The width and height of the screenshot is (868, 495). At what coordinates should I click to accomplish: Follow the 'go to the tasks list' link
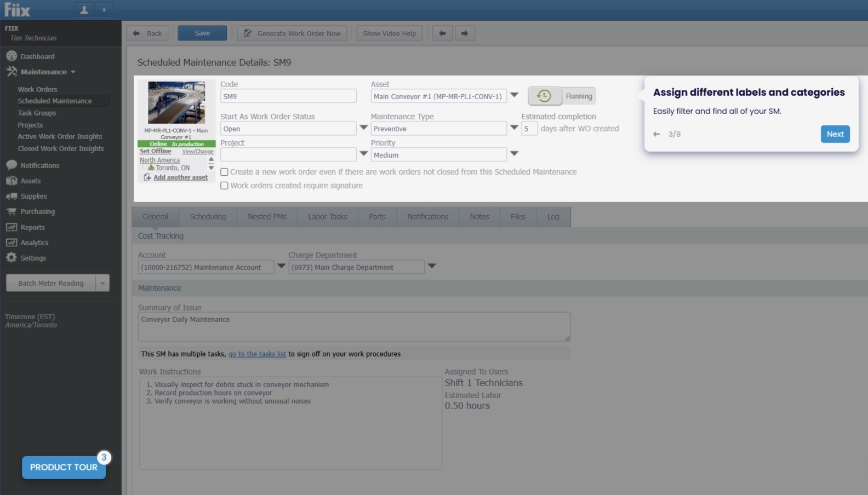point(257,354)
